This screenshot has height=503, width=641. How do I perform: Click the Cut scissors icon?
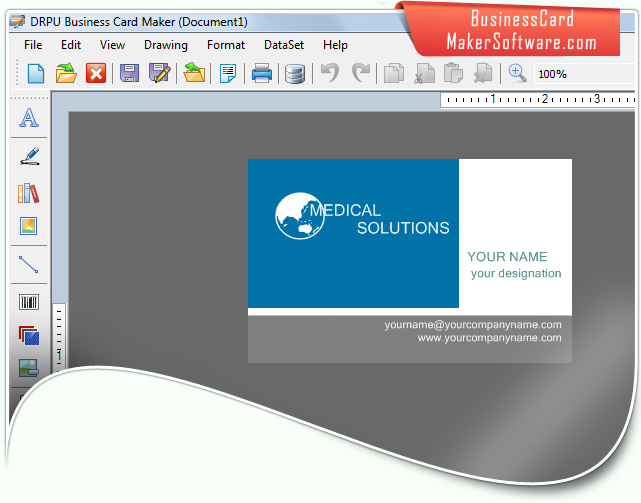(x=424, y=74)
